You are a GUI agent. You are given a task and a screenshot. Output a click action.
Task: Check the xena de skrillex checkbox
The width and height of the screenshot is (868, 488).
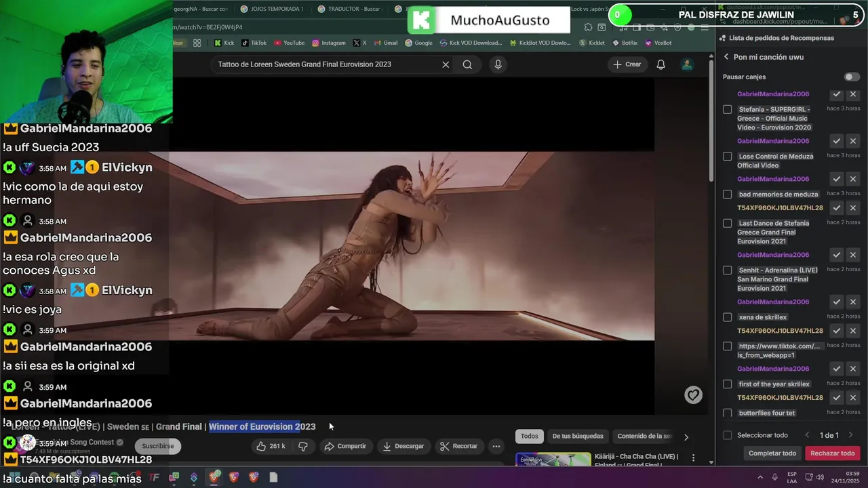[x=727, y=317]
